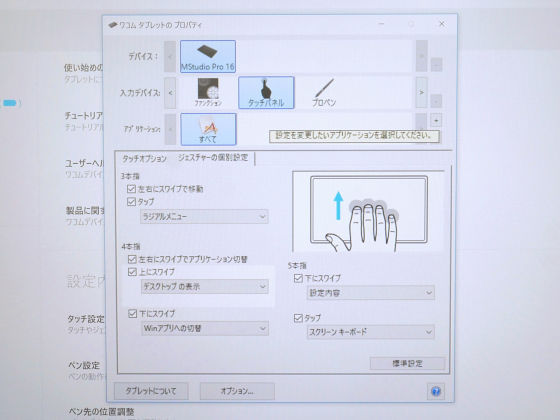560x420 pixels.
Task: Click the タブレットについて button
Action: pyautogui.click(x=151, y=391)
